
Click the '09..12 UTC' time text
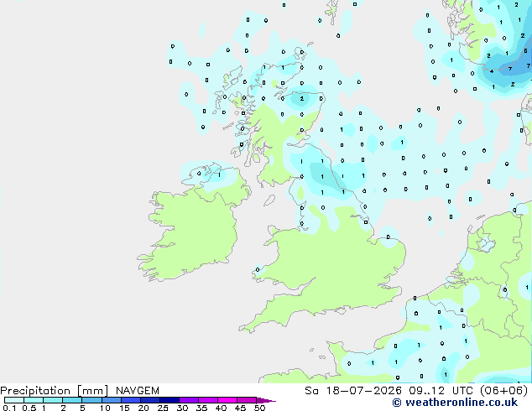point(441,391)
